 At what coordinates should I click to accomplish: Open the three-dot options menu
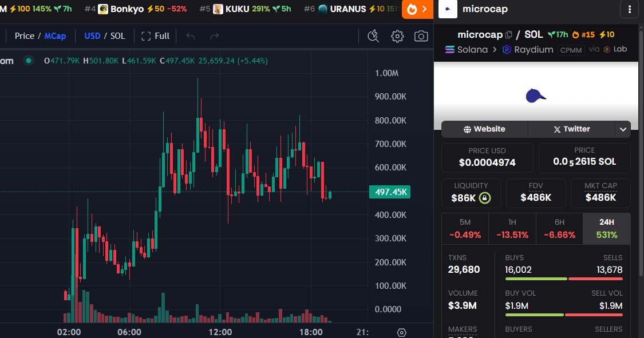[629, 9]
